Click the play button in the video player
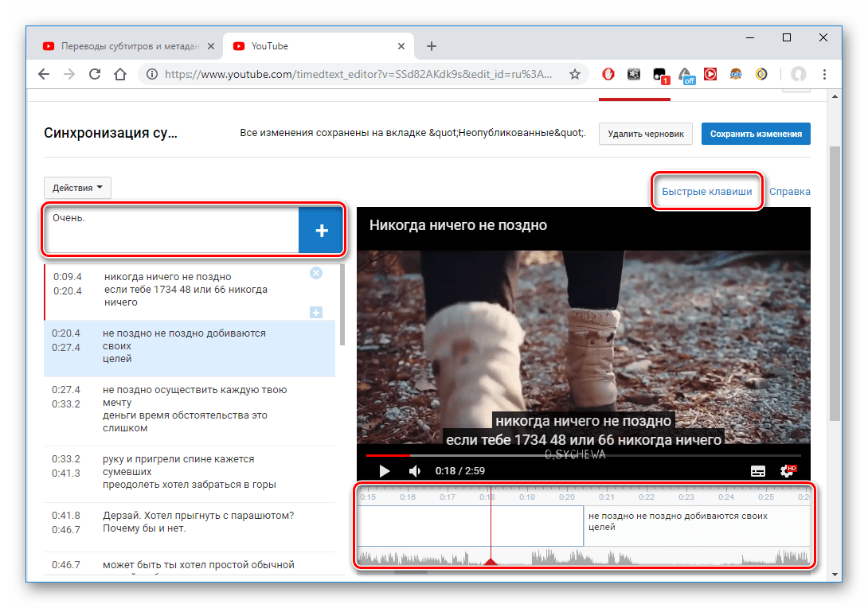This screenshot has height=608, width=868. (x=385, y=470)
